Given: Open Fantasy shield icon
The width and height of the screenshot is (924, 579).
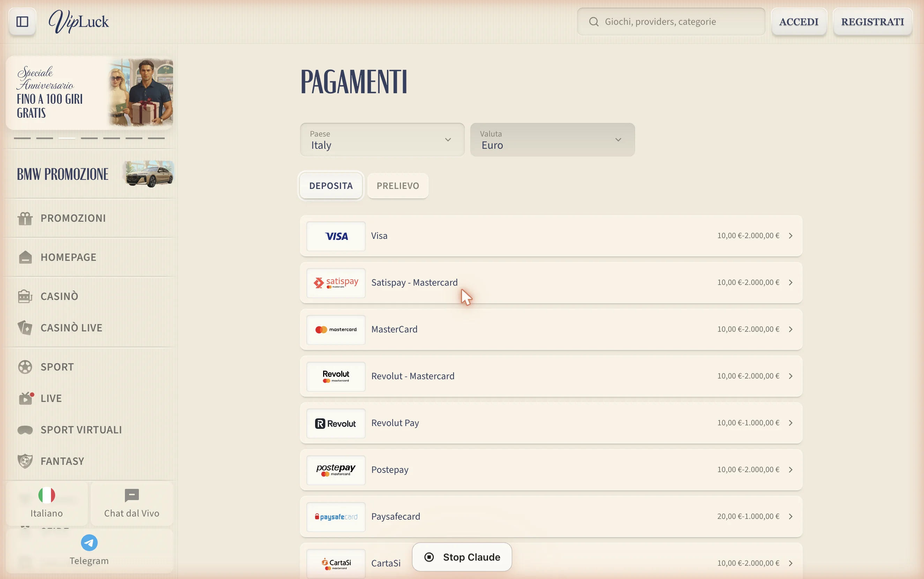Looking at the screenshot, I should pyautogui.click(x=25, y=461).
